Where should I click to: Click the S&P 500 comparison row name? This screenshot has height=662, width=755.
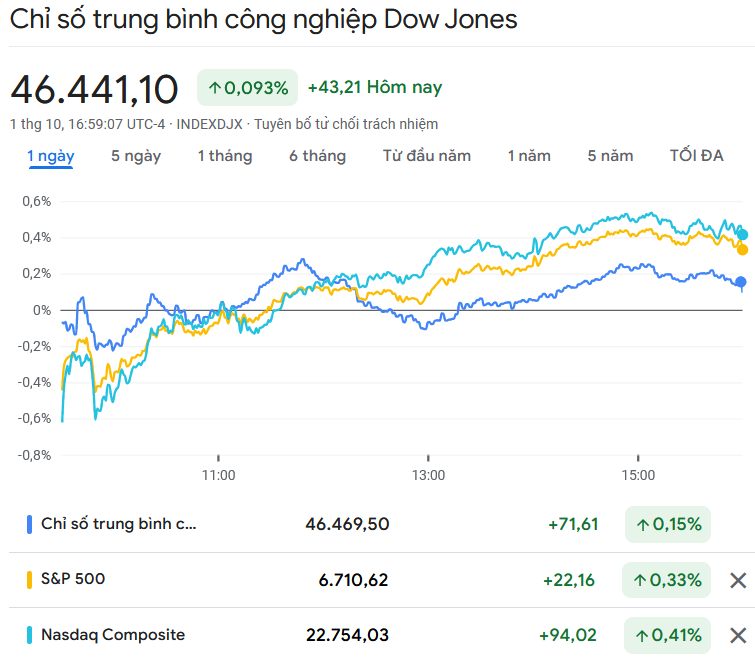click(x=73, y=579)
